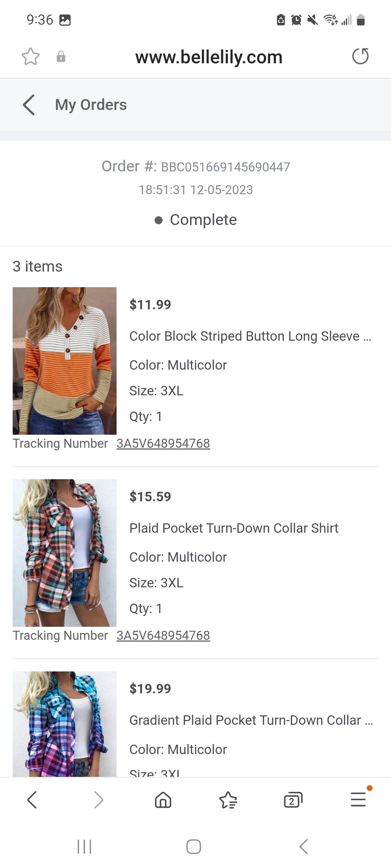Image resolution: width=391 pixels, height=868 pixels.
Task: View the red plaid shirt thumbnail
Action: coord(64,553)
